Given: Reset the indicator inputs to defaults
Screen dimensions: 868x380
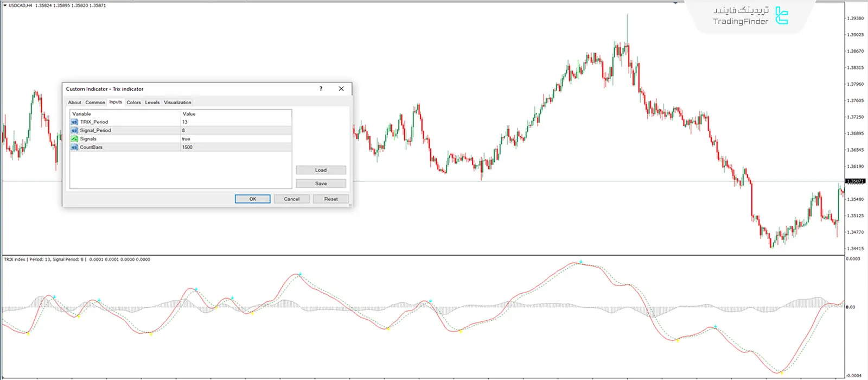Looking at the screenshot, I should pyautogui.click(x=330, y=199).
